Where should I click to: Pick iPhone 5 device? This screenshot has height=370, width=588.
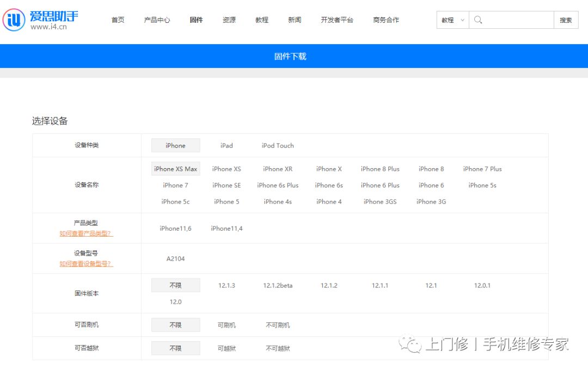coord(226,202)
